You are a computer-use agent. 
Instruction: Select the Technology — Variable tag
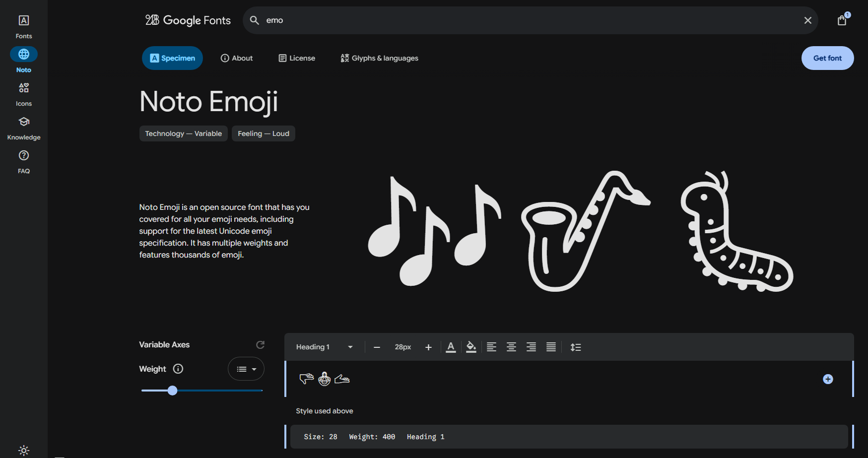tap(184, 133)
